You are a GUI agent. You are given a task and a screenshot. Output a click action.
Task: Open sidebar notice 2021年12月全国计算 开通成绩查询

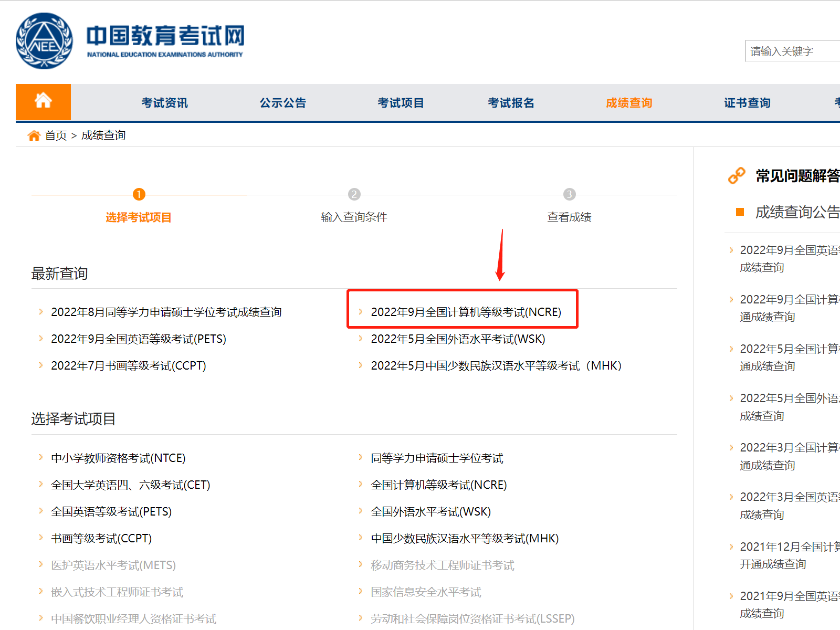point(790,555)
